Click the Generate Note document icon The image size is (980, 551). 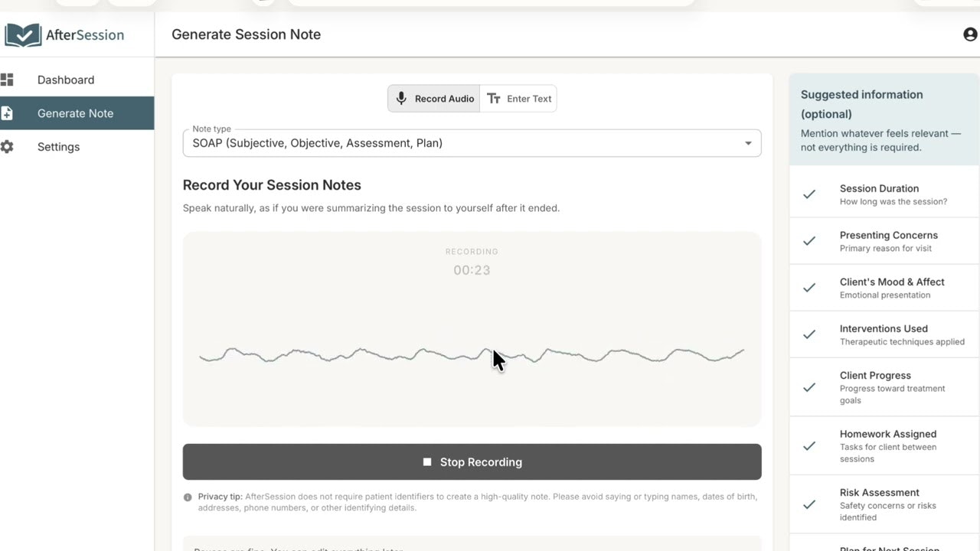click(x=7, y=113)
